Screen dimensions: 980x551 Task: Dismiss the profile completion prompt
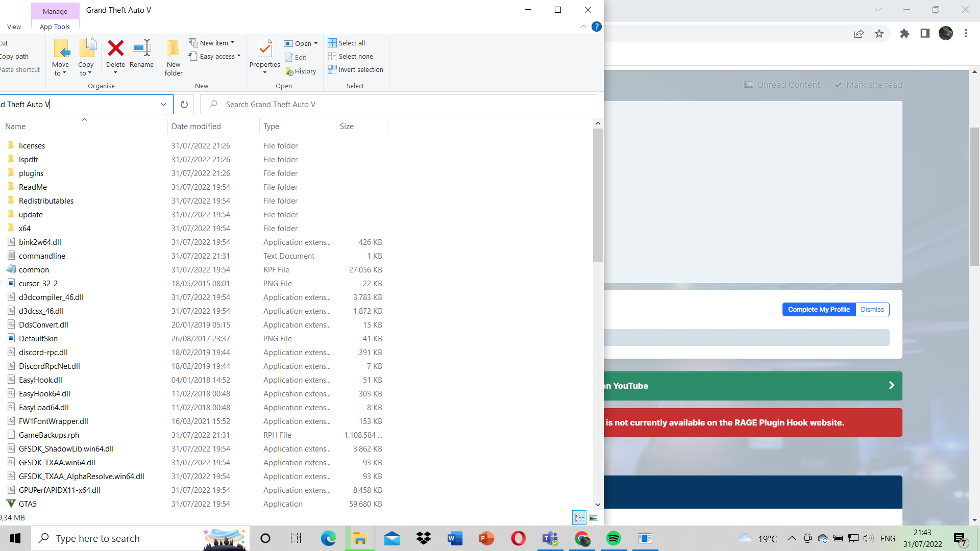point(872,310)
